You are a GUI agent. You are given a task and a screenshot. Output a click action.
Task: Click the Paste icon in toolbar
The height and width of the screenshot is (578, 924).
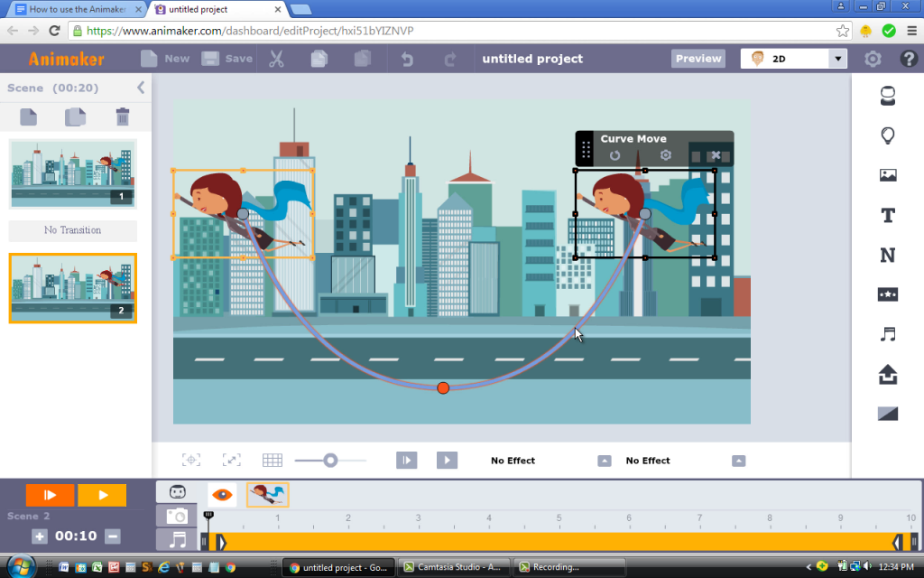[x=363, y=59]
